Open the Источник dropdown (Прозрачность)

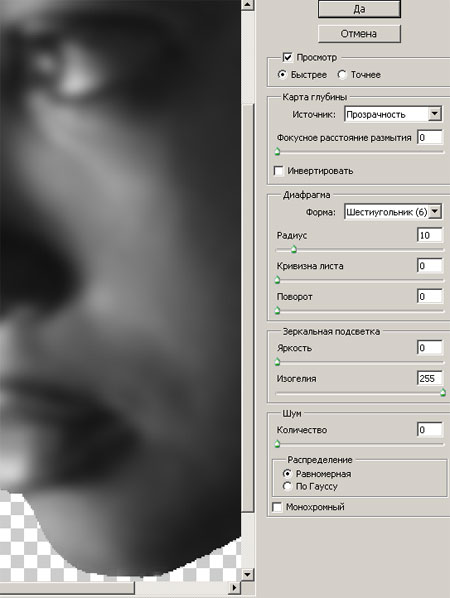coord(393,114)
